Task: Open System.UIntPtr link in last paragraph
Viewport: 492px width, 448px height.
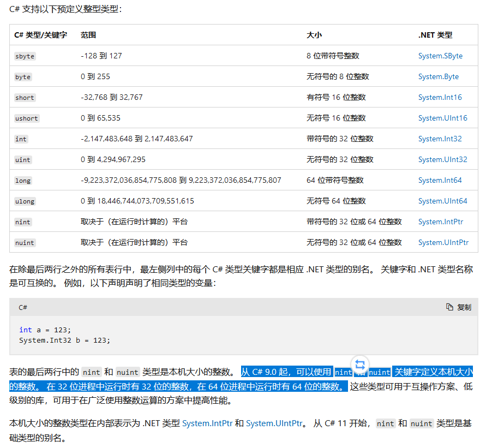Action: pos(274,423)
